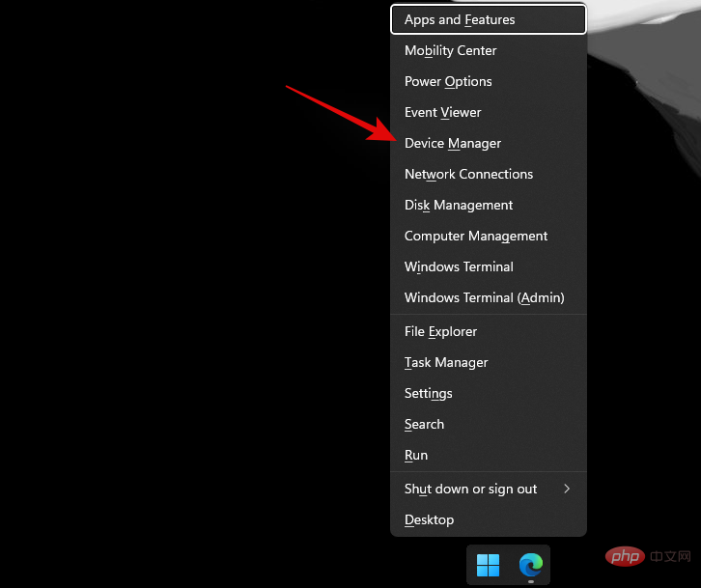
Task: Open Task Manager
Action: [489, 362]
